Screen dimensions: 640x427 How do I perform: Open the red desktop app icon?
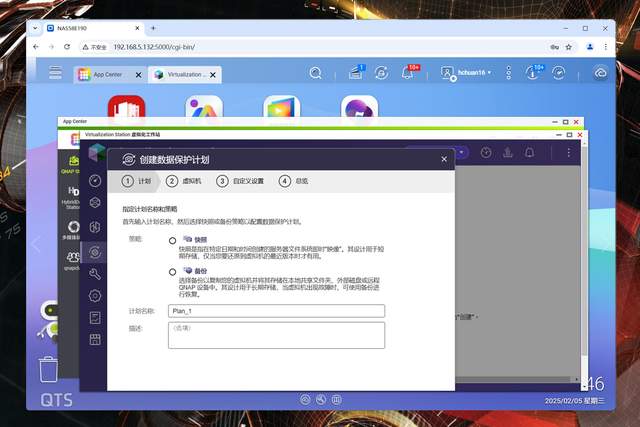pyautogui.click(x=126, y=107)
